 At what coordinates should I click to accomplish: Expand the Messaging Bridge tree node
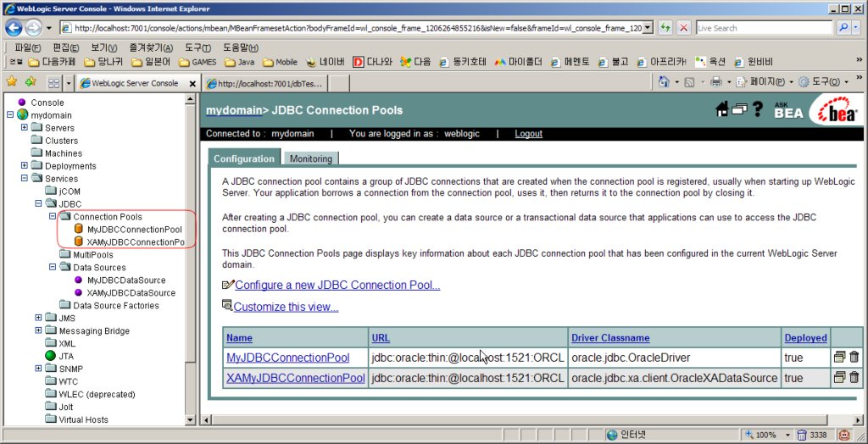(38, 330)
